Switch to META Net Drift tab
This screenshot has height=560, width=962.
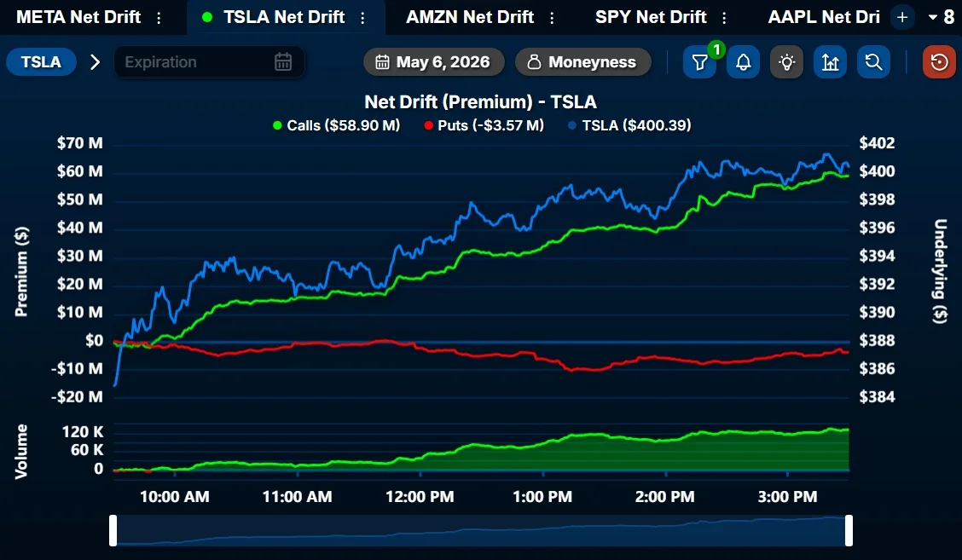pyautogui.click(x=78, y=17)
